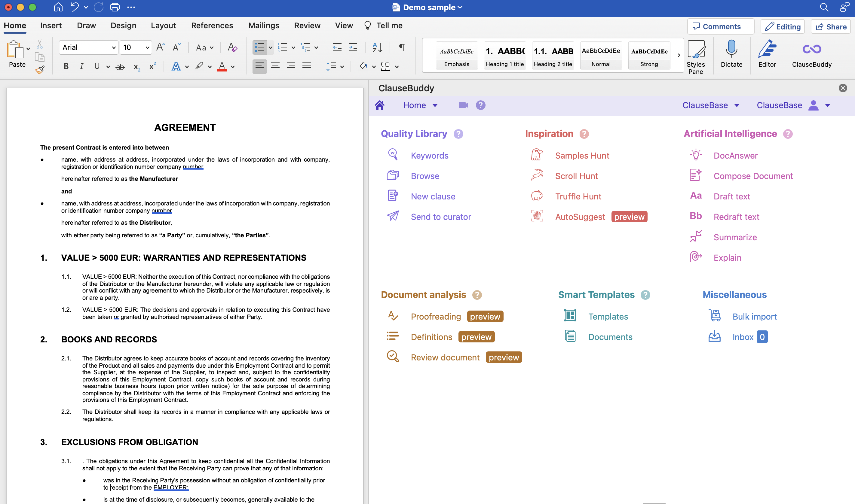Select the Format Painter tool
This screenshot has height=504, width=855.
[x=39, y=69]
